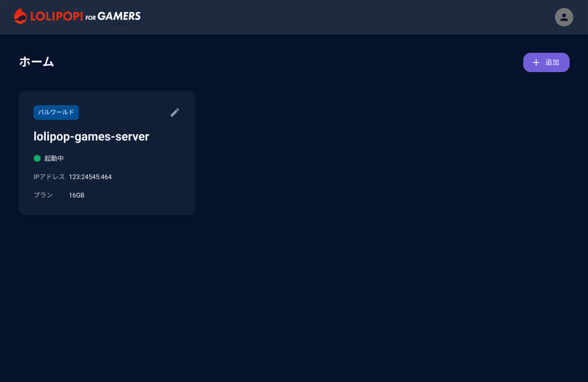
Task: Click the パルワールド game tag
Action: 56,112
